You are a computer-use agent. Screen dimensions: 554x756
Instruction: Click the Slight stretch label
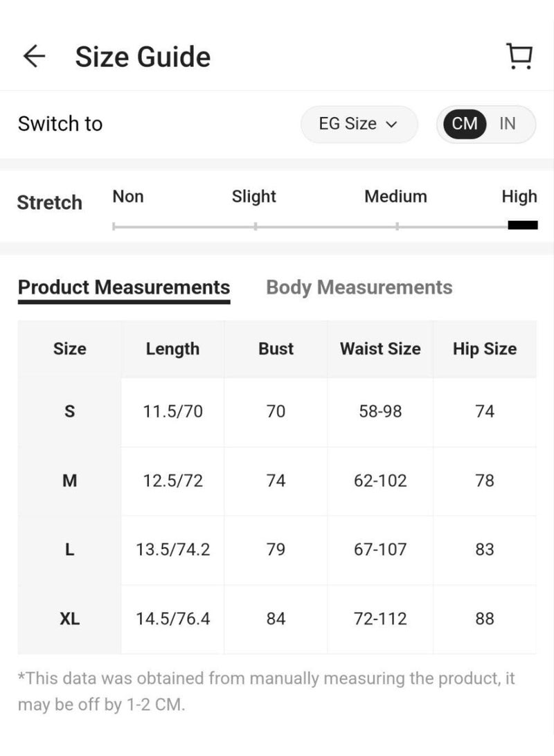point(253,197)
